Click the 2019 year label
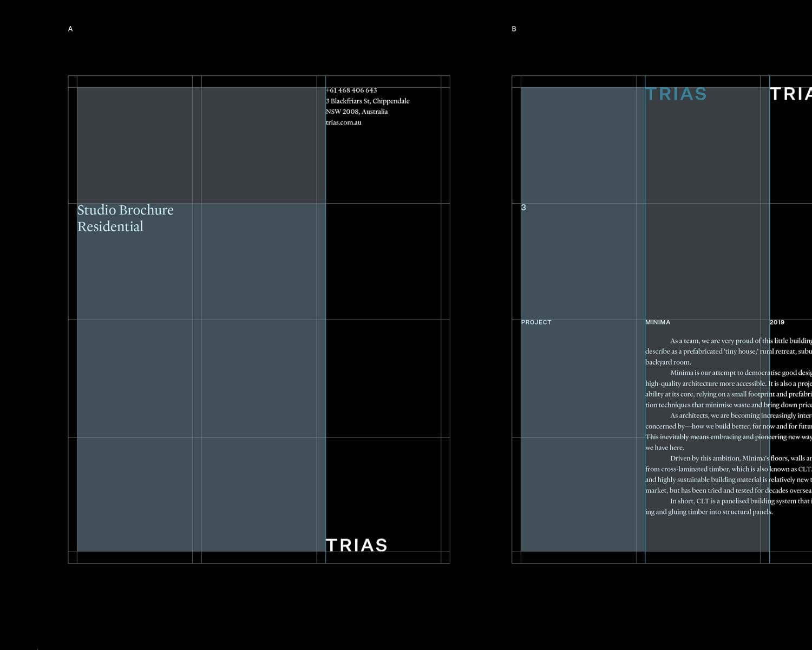This screenshot has width=812, height=650. 777,322
